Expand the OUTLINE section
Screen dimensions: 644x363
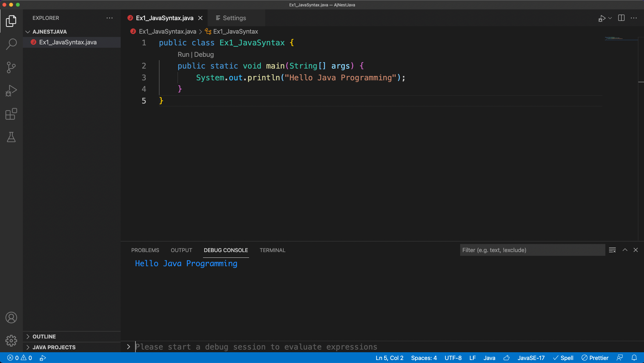pos(44,336)
